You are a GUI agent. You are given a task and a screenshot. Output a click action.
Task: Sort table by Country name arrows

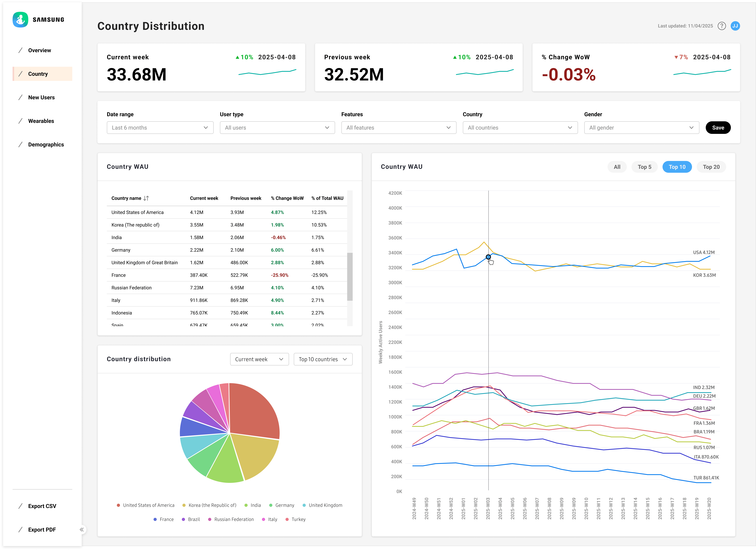(146, 198)
